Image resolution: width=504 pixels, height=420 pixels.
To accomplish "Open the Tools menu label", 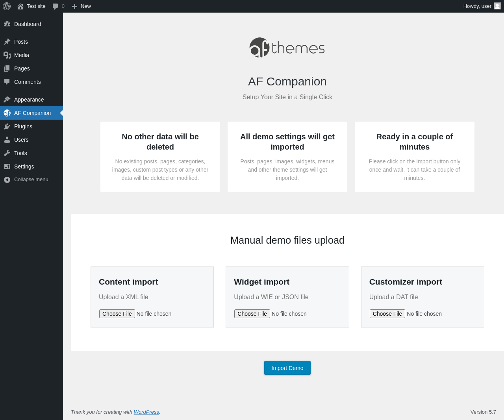I will click(x=20, y=153).
